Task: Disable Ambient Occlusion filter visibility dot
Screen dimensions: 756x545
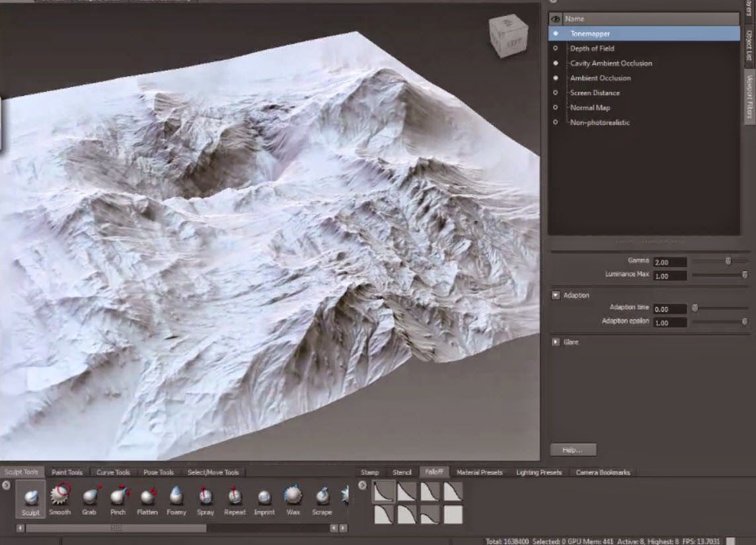Action: (556, 78)
